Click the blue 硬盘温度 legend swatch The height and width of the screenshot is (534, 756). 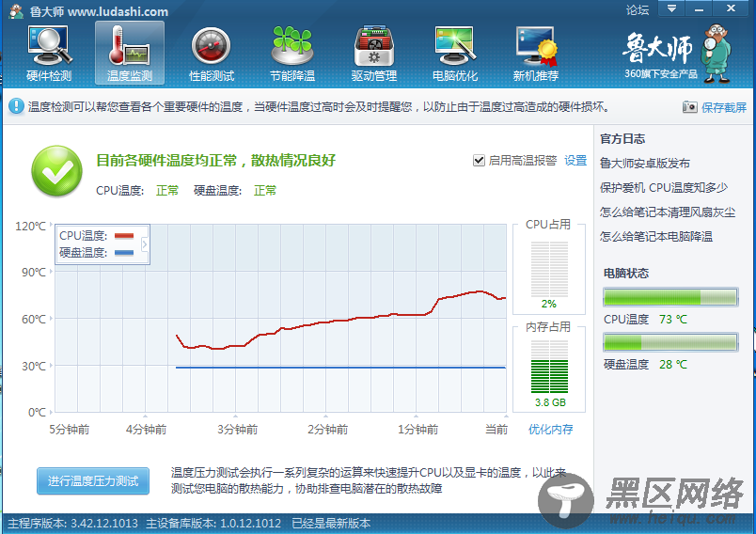coord(124,253)
